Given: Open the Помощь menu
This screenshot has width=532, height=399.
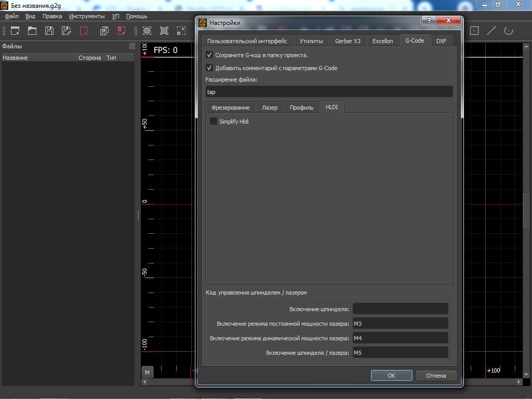Looking at the screenshot, I should tap(137, 16).
